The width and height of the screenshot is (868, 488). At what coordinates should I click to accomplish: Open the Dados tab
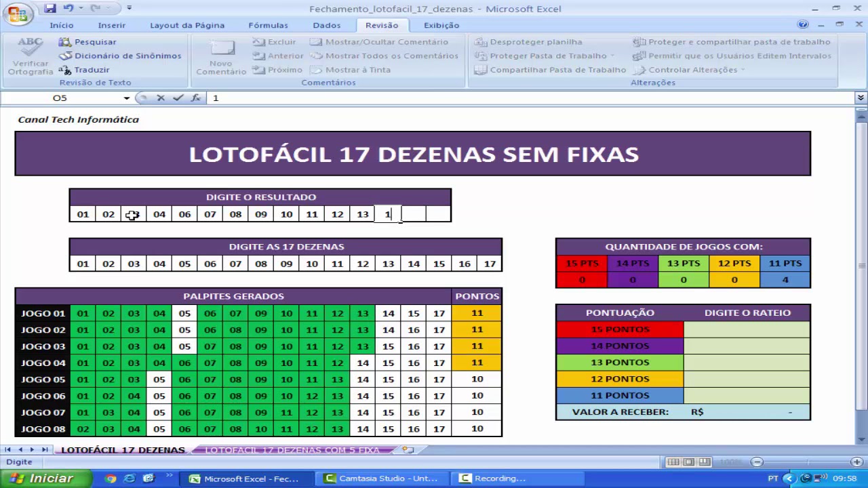327,25
